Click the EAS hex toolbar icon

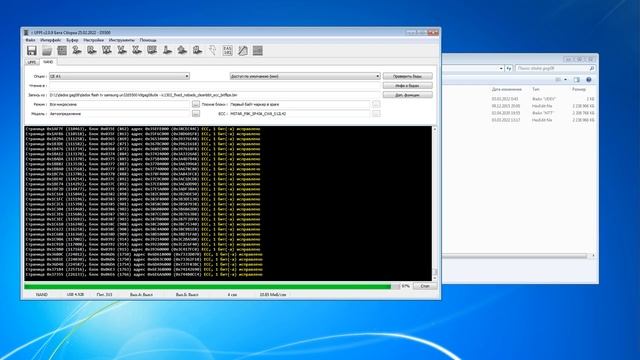pyautogui.click(x=227, y=51)
